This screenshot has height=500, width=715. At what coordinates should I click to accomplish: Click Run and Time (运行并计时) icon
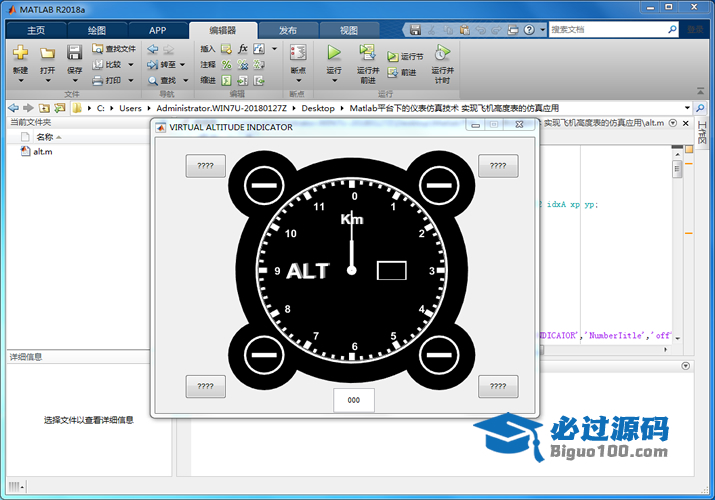(442, 52)
